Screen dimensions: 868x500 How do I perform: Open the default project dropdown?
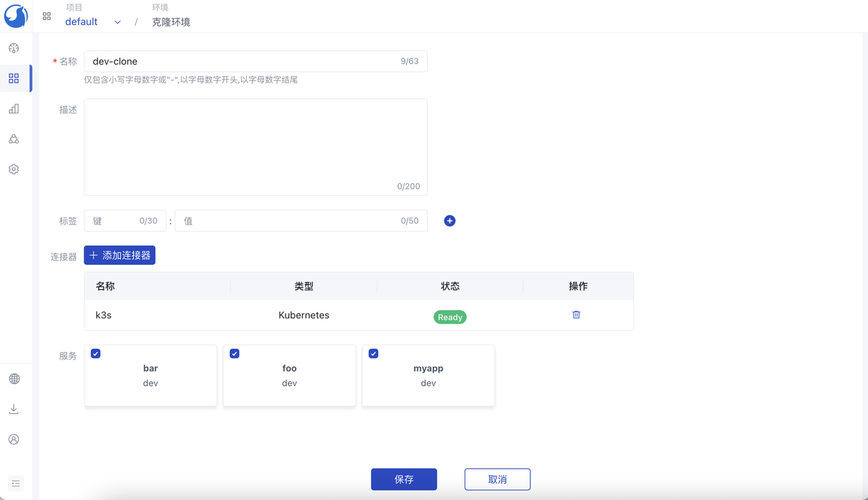pos(93,22)
